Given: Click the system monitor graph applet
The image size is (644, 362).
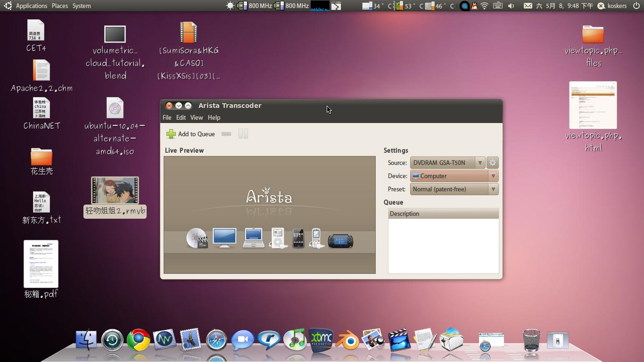Looking at the screenshot, I should pyautogui.click(x=320, y=6).
